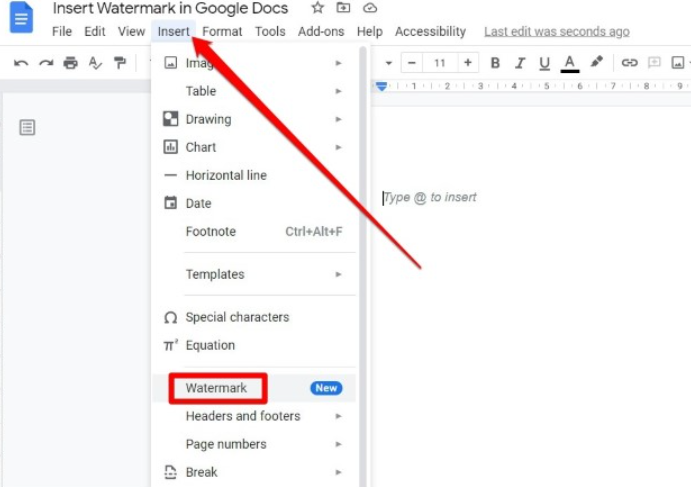The width and height of the screenshot is (691, 487).
Task: Expand the Table submenu
Action: [x=254, y=91]
